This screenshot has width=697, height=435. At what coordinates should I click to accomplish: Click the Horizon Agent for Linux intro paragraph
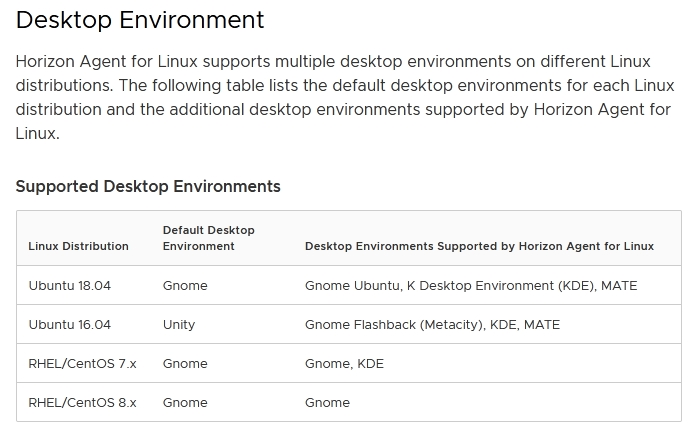point(345,97)
